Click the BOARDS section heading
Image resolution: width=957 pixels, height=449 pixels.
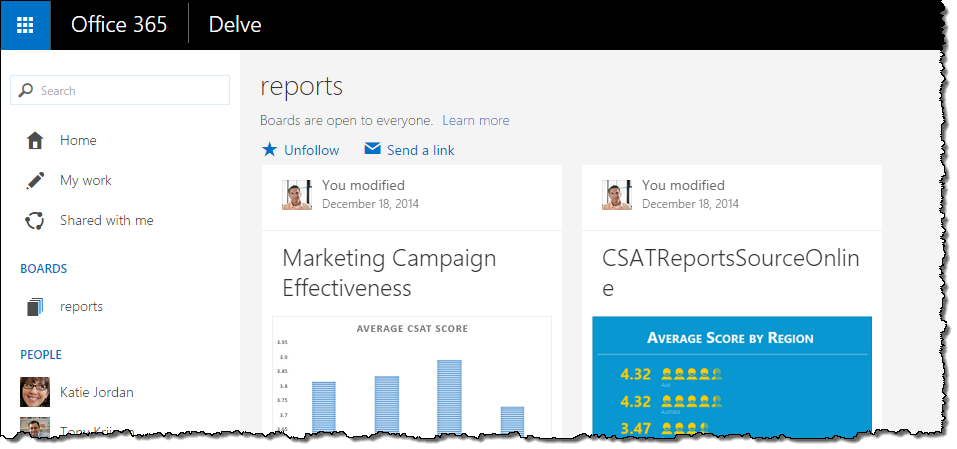coord(44,268)
